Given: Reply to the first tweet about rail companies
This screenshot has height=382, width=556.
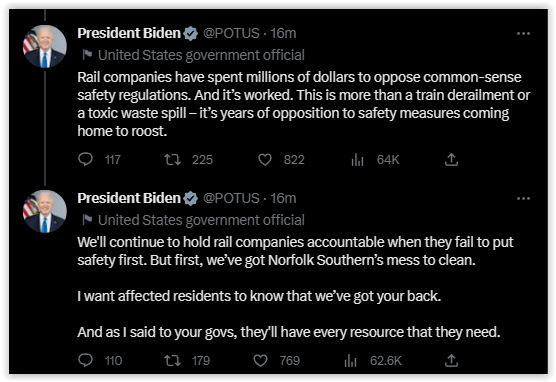Looking at the screenshot, I should coord(85,159).
